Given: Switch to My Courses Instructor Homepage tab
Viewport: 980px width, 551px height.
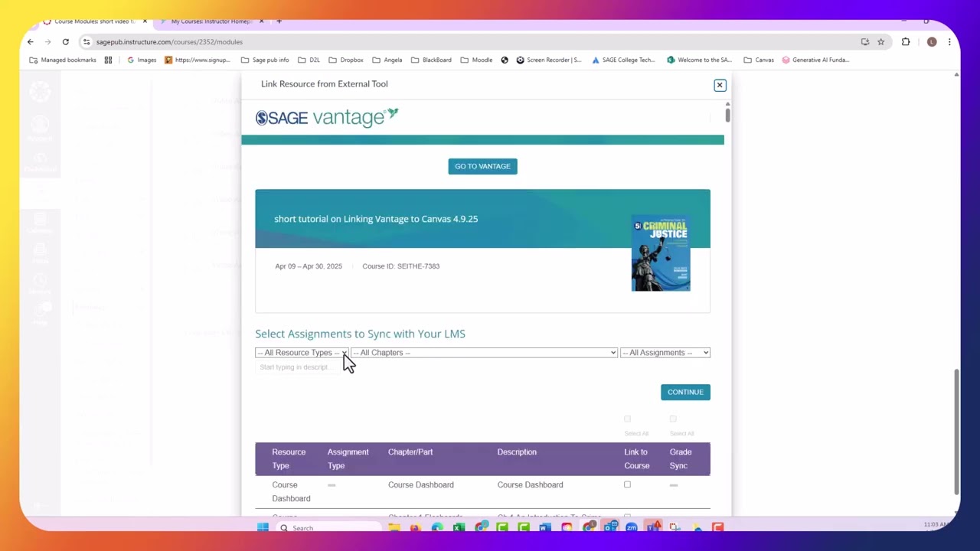Looking at the screenshot, I should tap(212, 21).
